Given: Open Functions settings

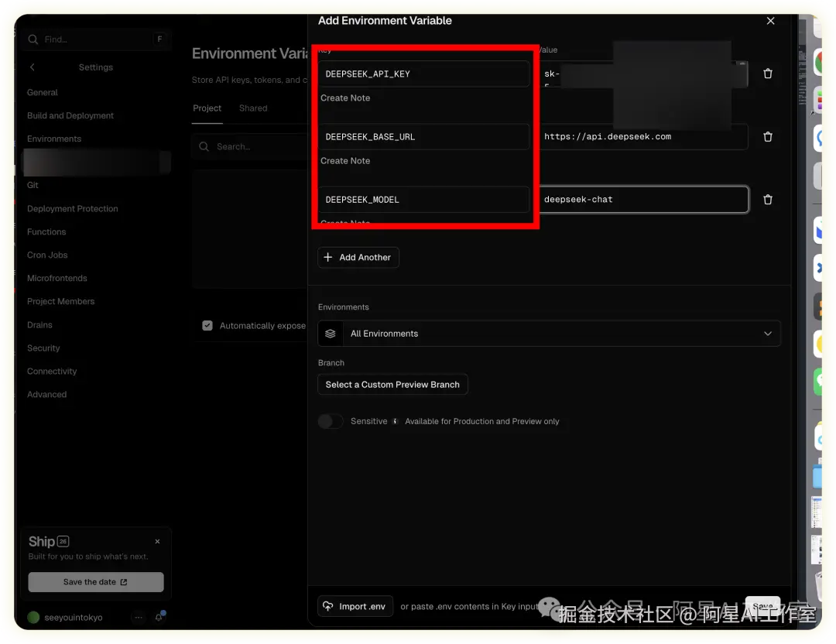Looking at the screenshot, I should 46,232.
